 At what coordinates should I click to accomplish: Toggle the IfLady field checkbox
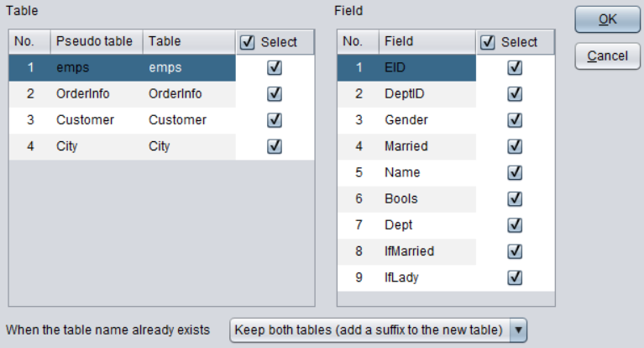point(515,277)
